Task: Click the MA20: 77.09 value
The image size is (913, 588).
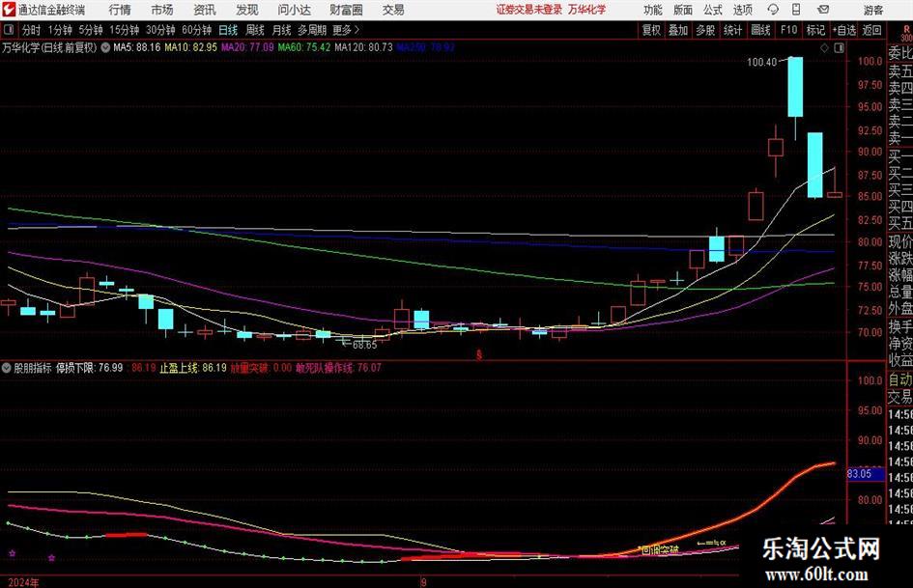Action: [x=247, y=47]
